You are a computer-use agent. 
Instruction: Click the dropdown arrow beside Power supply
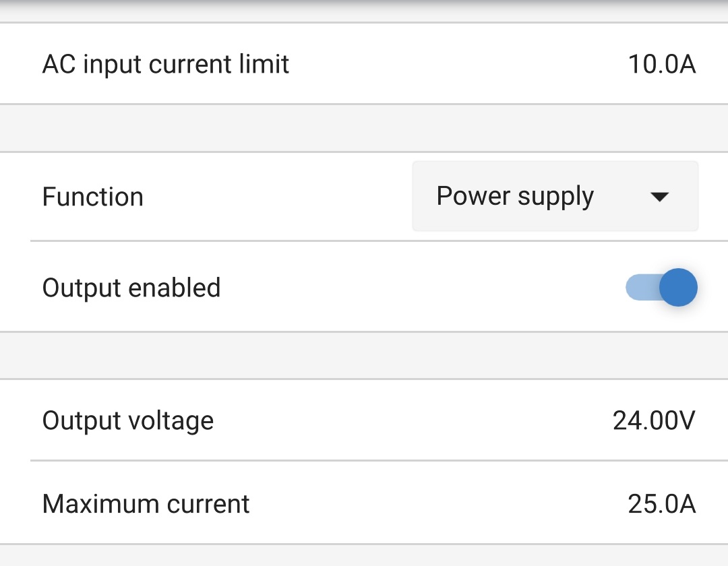[x=659, y=196]
